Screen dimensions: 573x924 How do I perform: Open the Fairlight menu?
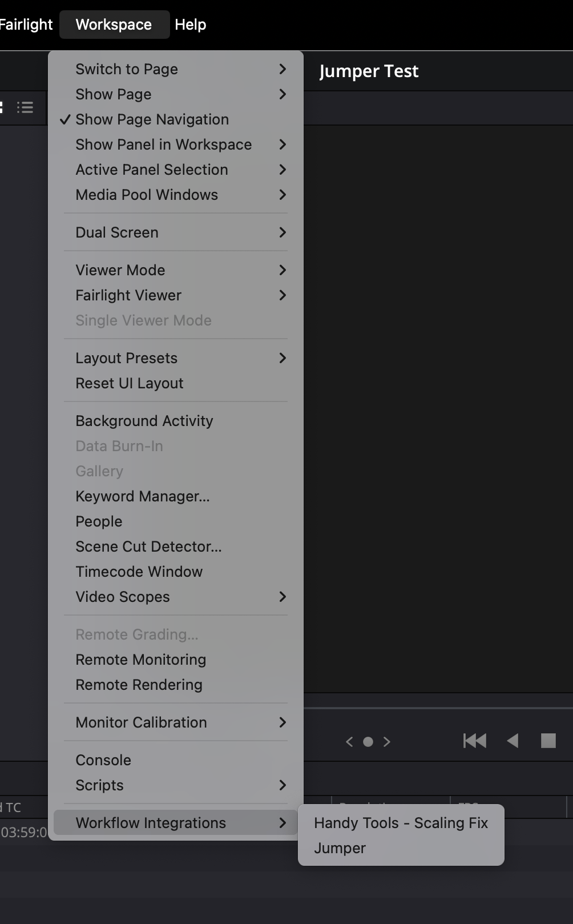26,25
